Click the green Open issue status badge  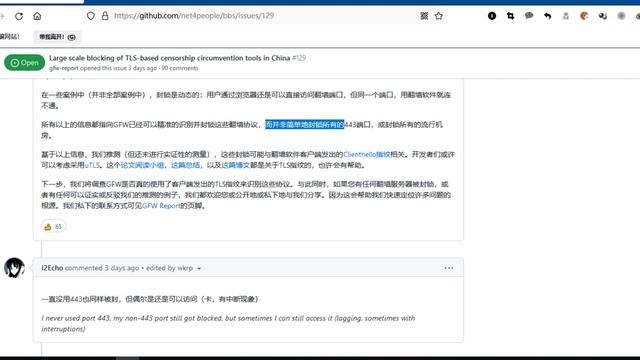(24, 62)
